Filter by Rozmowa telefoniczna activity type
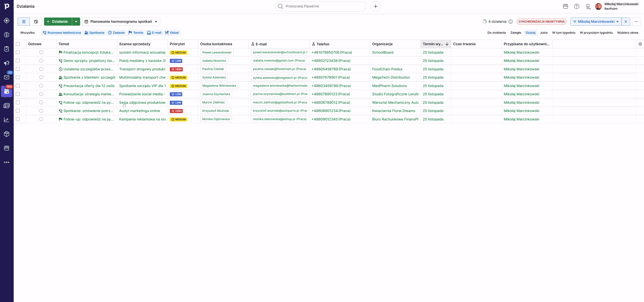Image resolution: width=644 pixels, height=302 pixels. click(x=62, y=33)
